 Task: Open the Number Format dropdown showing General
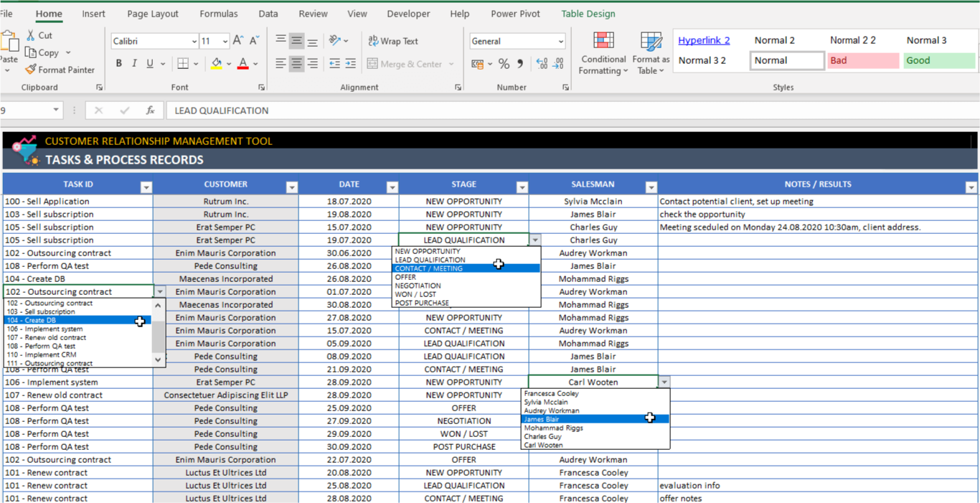[x=559, y=41]
